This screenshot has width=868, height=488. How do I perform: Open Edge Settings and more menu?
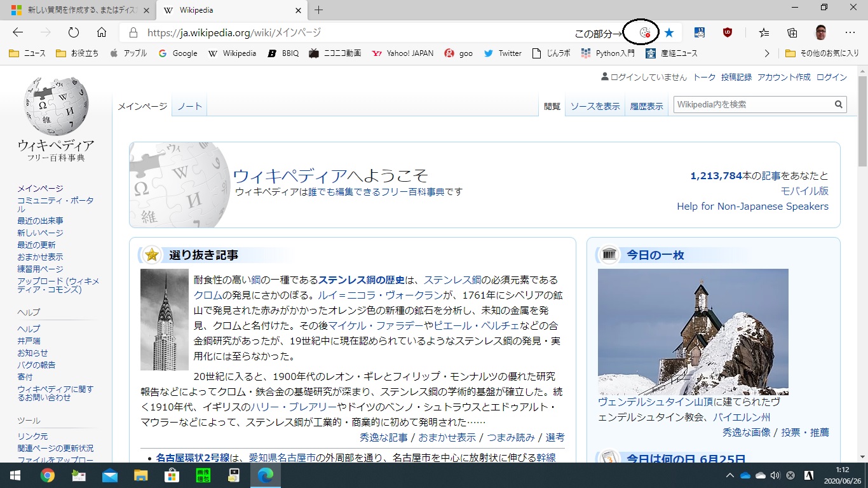pos(850,32)
